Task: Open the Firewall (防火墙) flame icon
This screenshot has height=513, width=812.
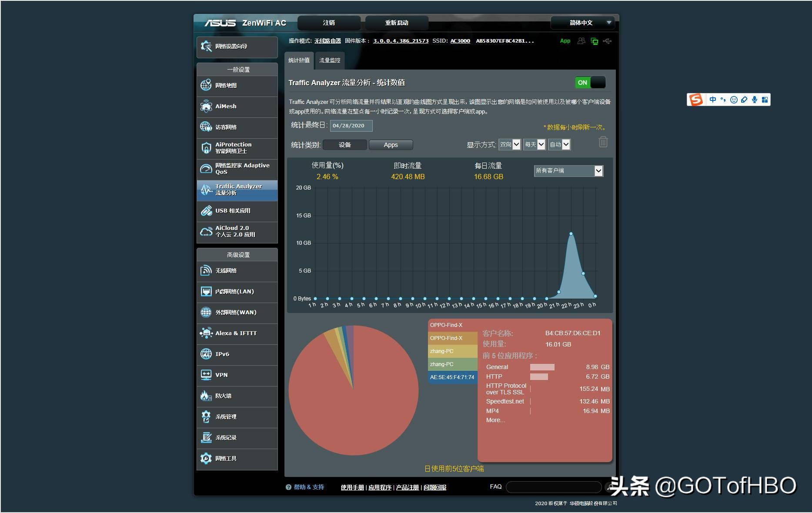Action: point(206,396)
